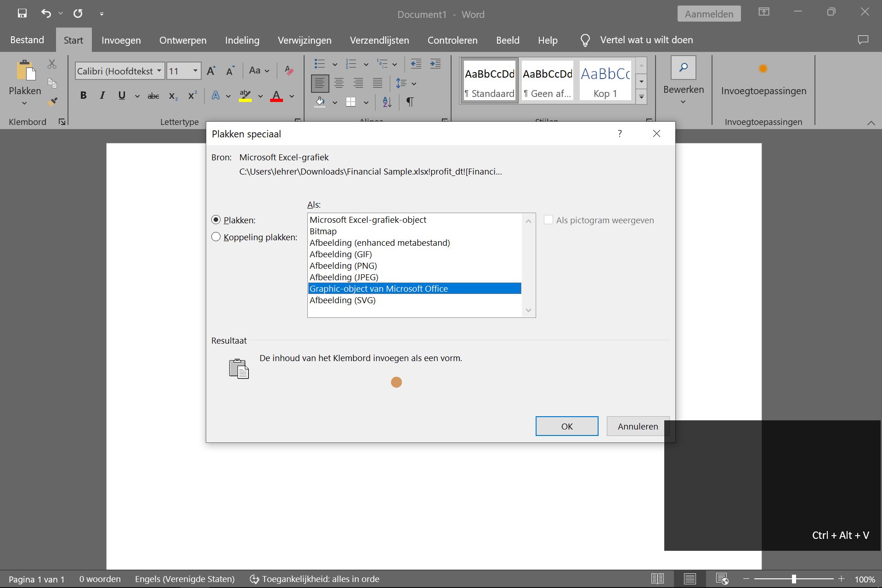
Task: Show paragraph marks pilcrow icon
Action: click(410, 102)
